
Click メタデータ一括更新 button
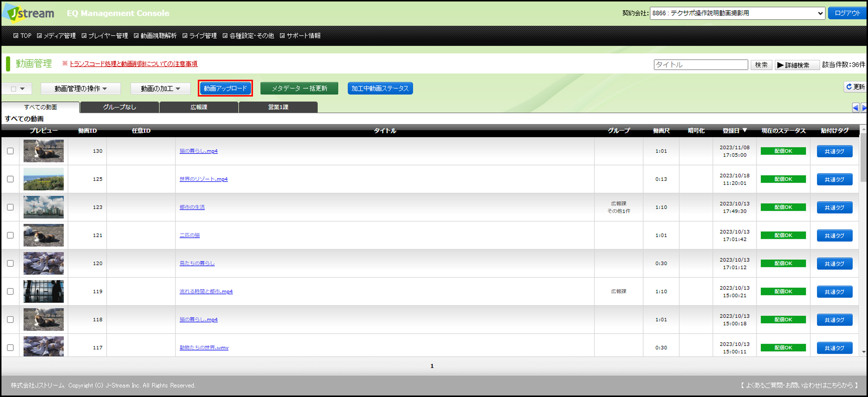pyautogui.click(x=299, y=88)
